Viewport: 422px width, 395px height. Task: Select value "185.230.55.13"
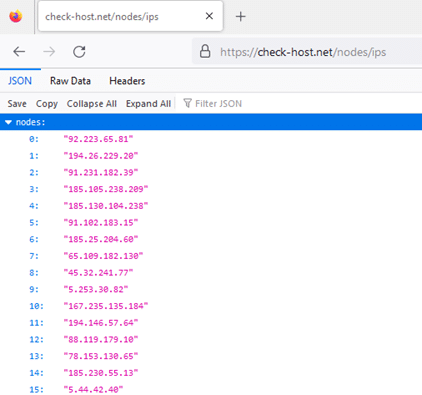[101, 373]
